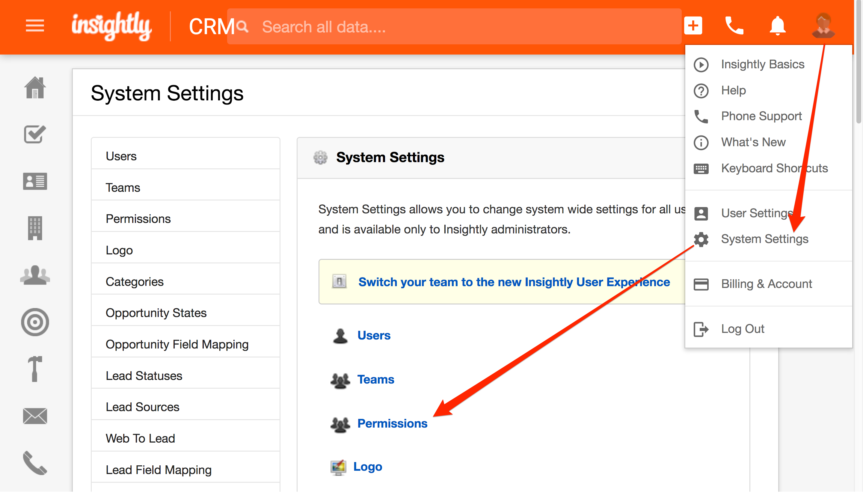Viewport: 863px width, 504px height.
Task: Click the keyboard icon in dropdown menu
Action: coord(701,168)
